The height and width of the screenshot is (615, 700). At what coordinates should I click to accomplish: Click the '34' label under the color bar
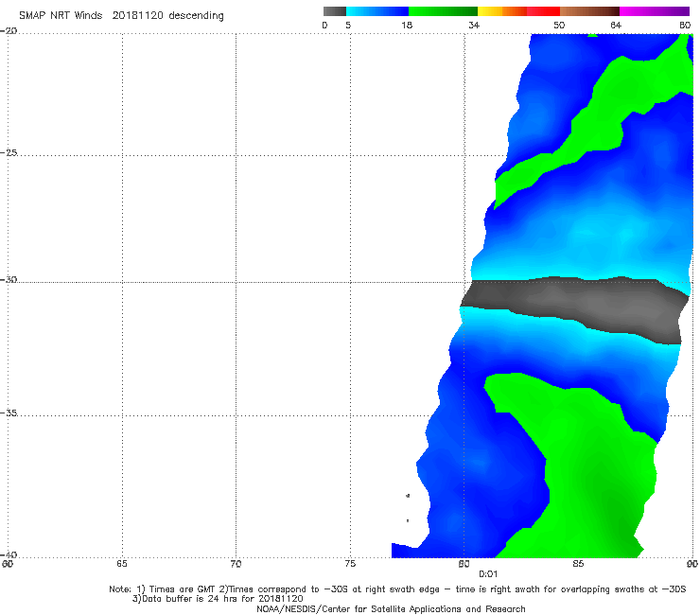tap(474, 26)
